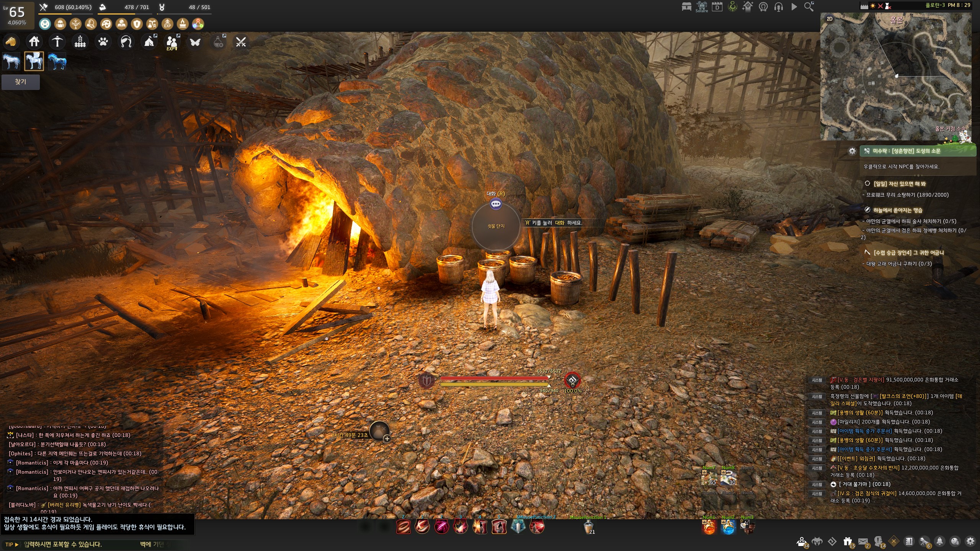Screen dimensions: 980x551
Task: Open the horse mount icon
Action: [x=11, y=41]
